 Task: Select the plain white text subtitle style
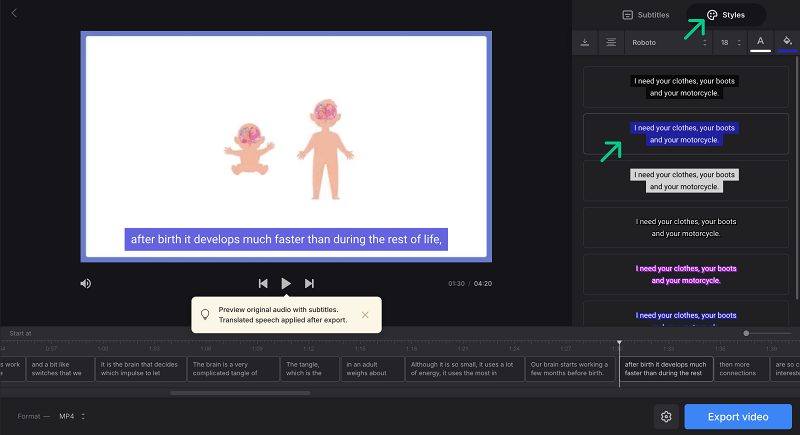click(686, 227)
